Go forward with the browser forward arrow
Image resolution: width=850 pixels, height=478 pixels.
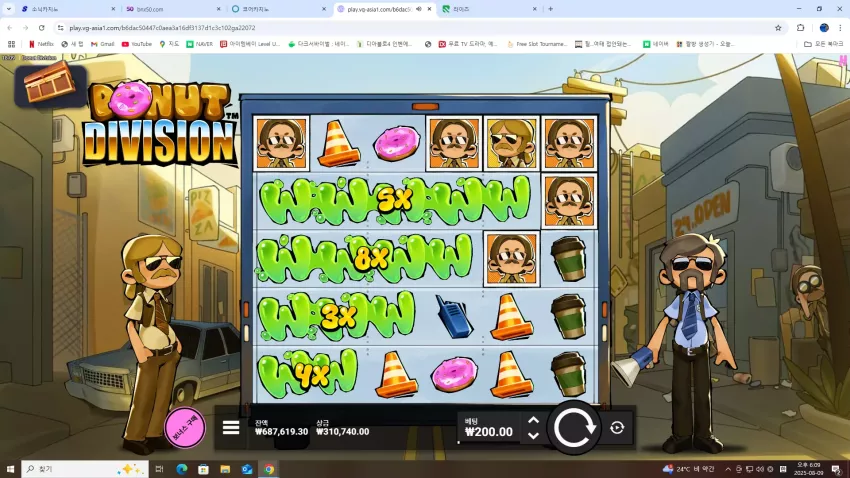tap(25, 28)
